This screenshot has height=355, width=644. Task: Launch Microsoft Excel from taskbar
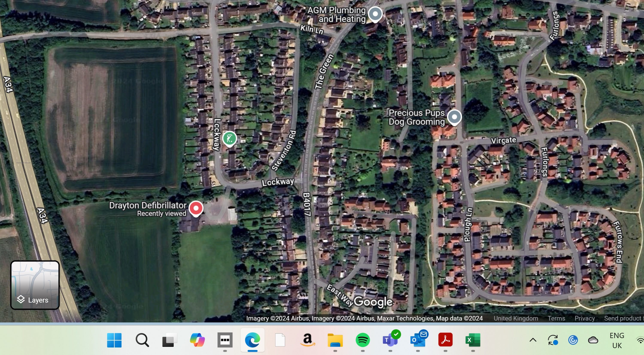(472, 340)
